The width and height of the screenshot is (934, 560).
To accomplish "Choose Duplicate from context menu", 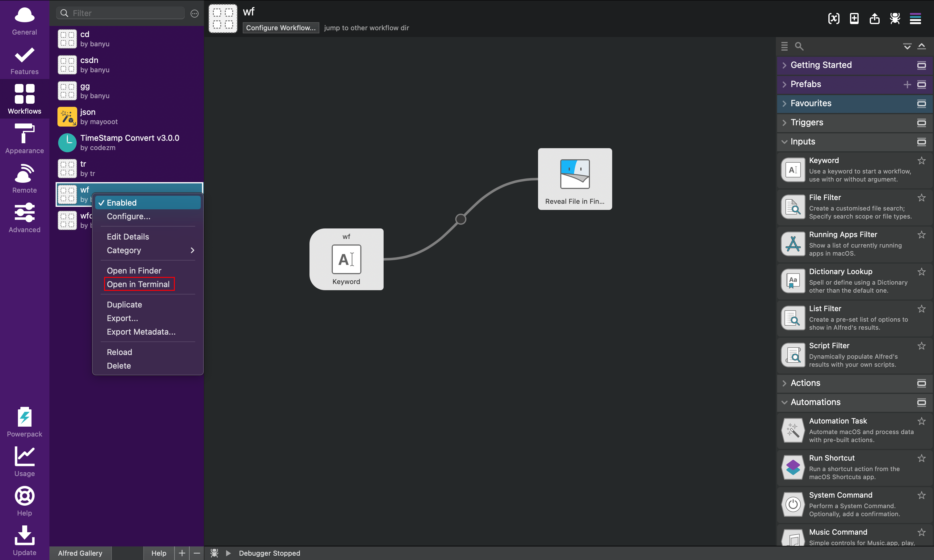I will click(x=148, y=304).
